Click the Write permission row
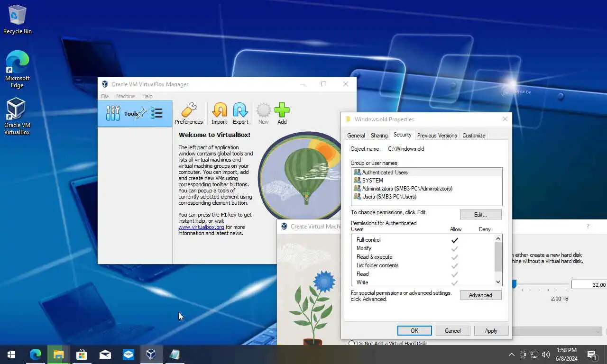 pos(423,282)
